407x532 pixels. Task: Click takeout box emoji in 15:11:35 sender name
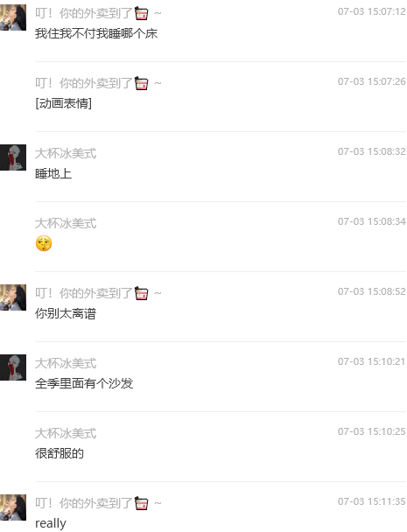[141, 503]
